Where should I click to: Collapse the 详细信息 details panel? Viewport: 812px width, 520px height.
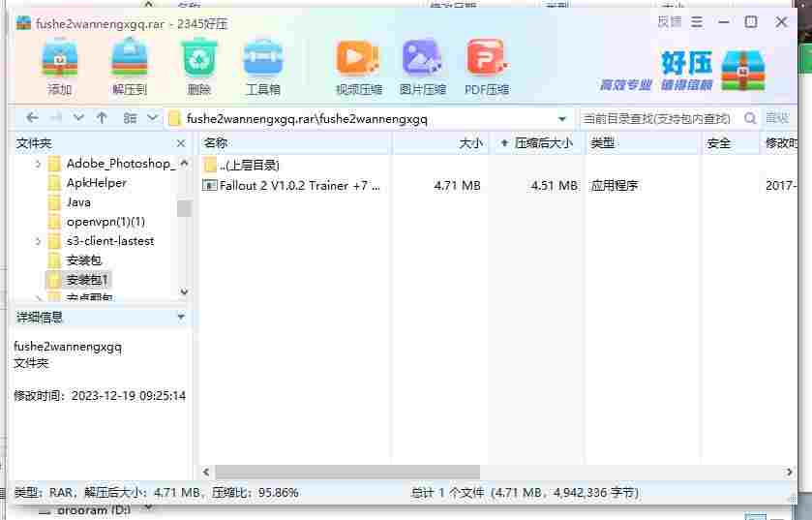pyautogui.click(x=181, y=316)
